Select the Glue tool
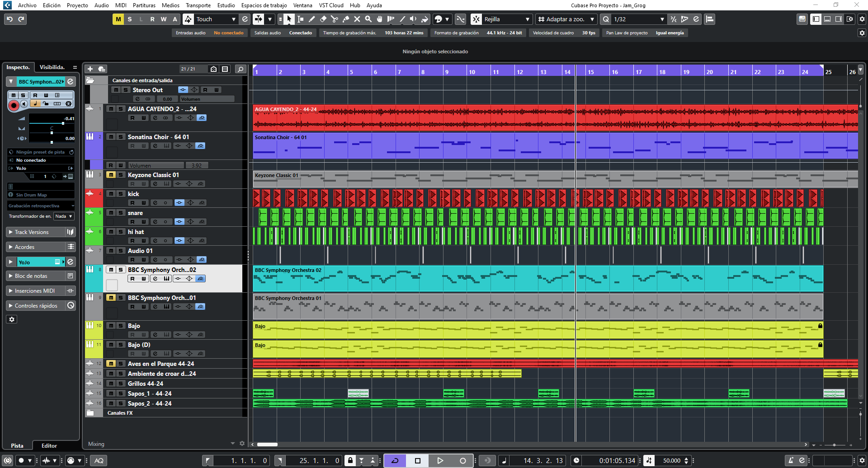The height and width of the screenshot is (468, 868). (x=345, y=19)
